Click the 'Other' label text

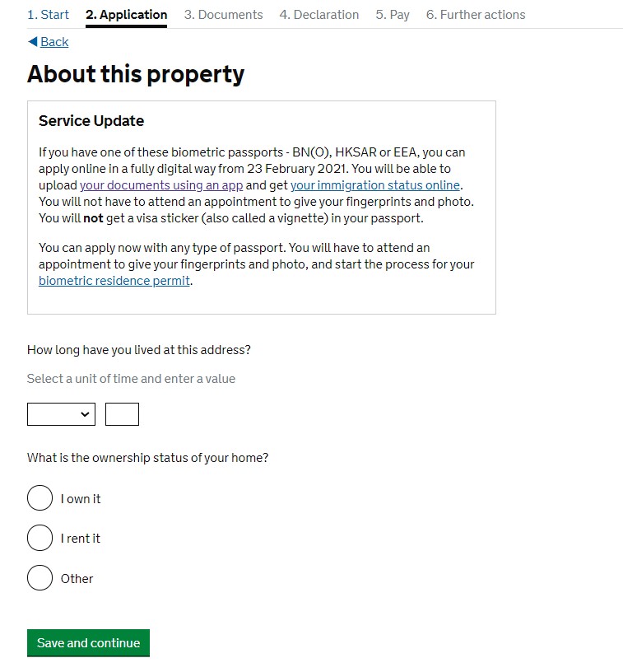[77, 579]
